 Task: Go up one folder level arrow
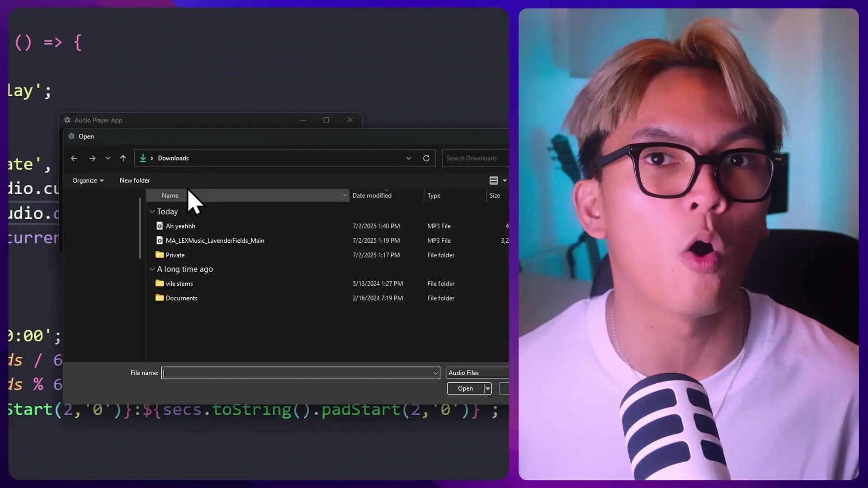tap(123, 158)
